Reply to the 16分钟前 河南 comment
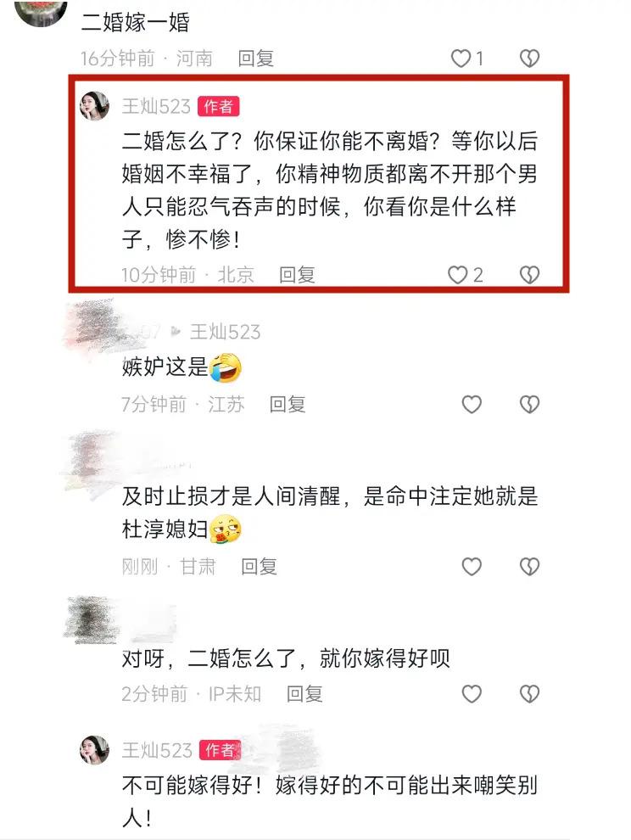Image resolution: width=631 pixels, height=840 pixels. tap(255, 59)
